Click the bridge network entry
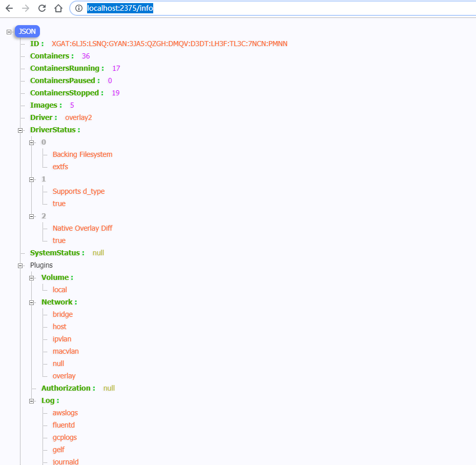 62,314
